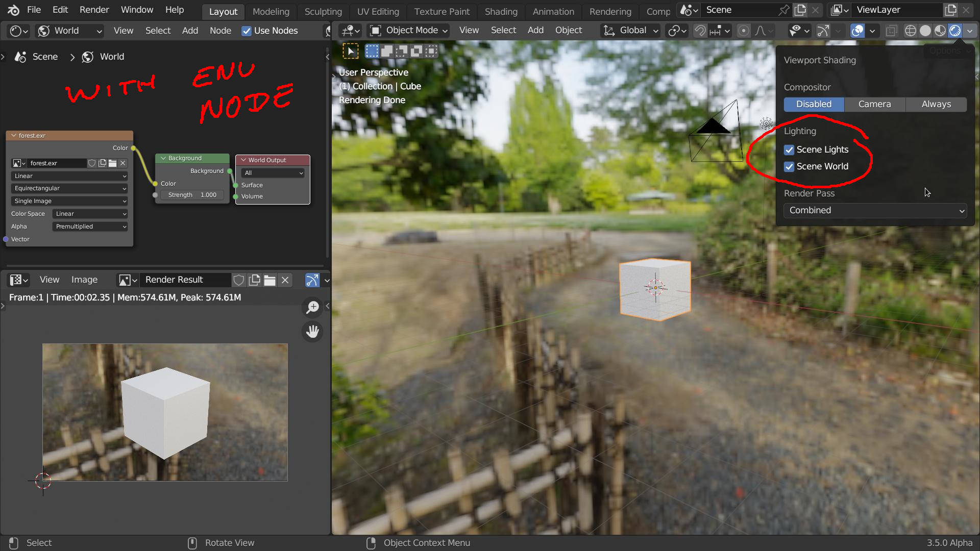This screenshot has height=551, width=980.
Task: Click the fake user shield for Render Result
Action: [238, 280]
